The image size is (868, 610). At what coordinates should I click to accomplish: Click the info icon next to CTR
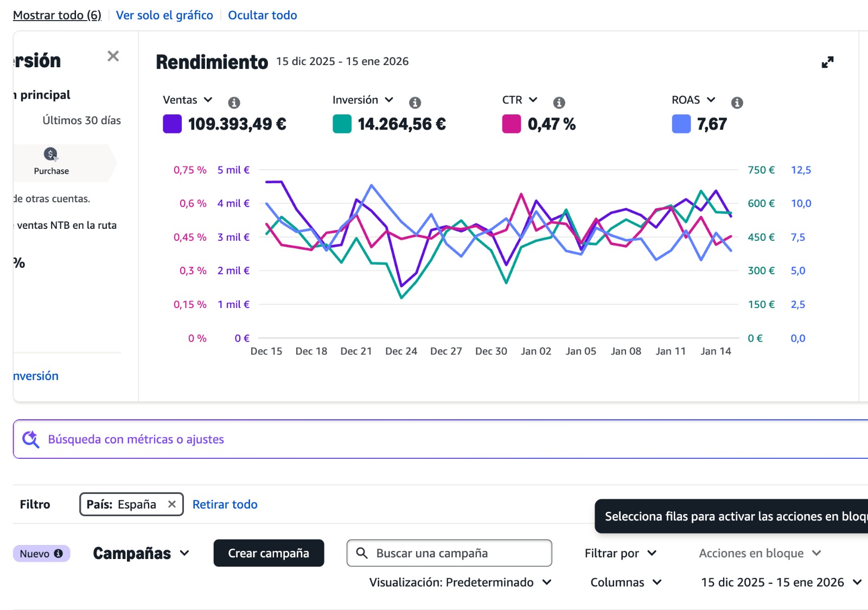[x=559, y=102]
